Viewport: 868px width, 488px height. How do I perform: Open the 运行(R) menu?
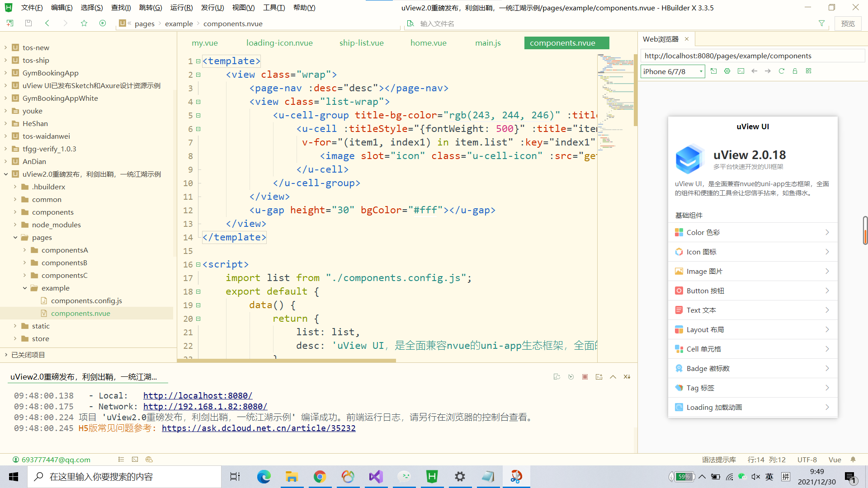coord(181,8)
